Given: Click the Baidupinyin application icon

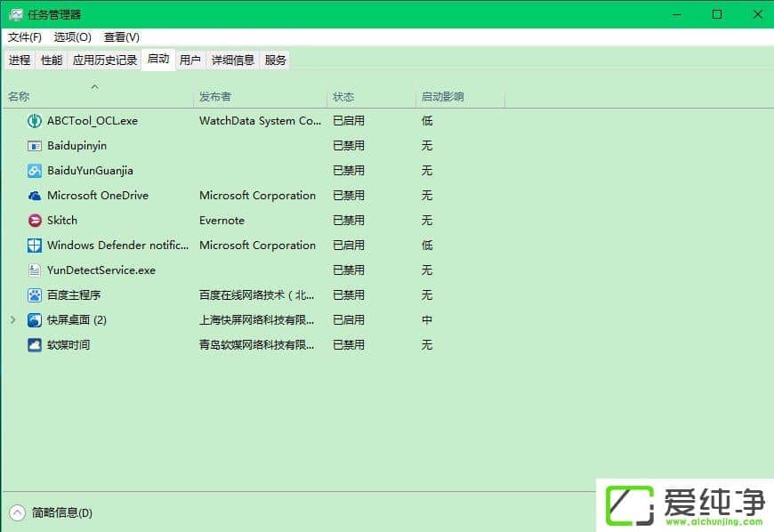Looking at the screenshot, I should (x=34, y=146).
